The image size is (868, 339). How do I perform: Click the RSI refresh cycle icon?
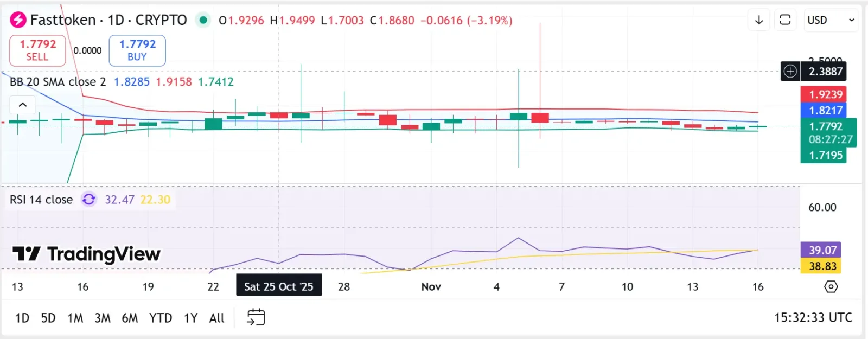(x=89, y=200)
